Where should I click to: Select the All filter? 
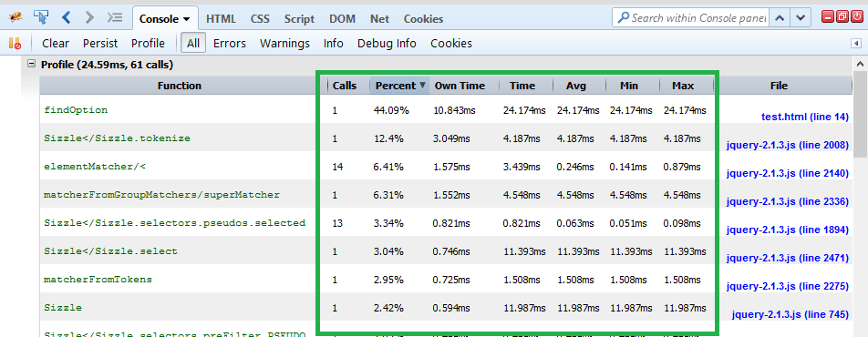pyautogui.click(x=193, y=43)
